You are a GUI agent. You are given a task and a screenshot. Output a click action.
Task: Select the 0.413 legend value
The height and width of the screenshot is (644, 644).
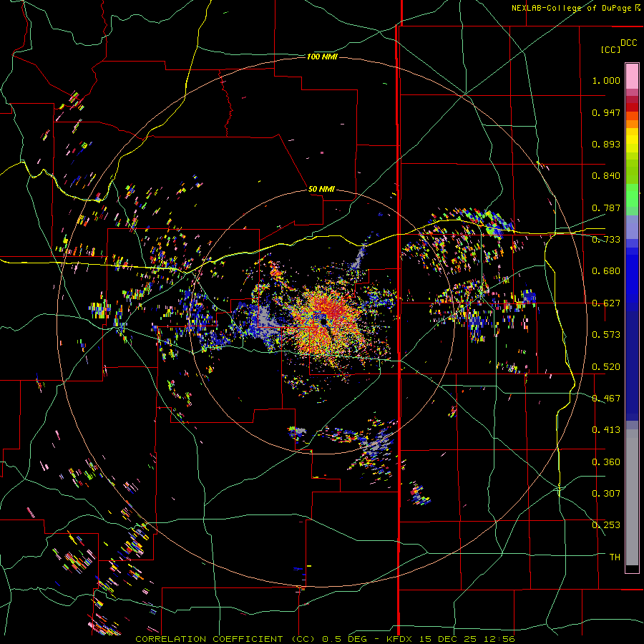coord(606,430)
